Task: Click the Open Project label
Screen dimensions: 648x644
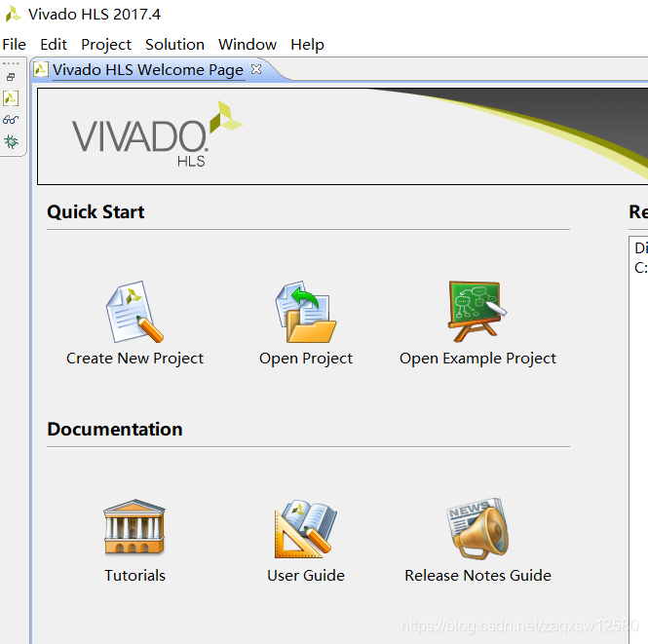Action: (x=306, y=359)
